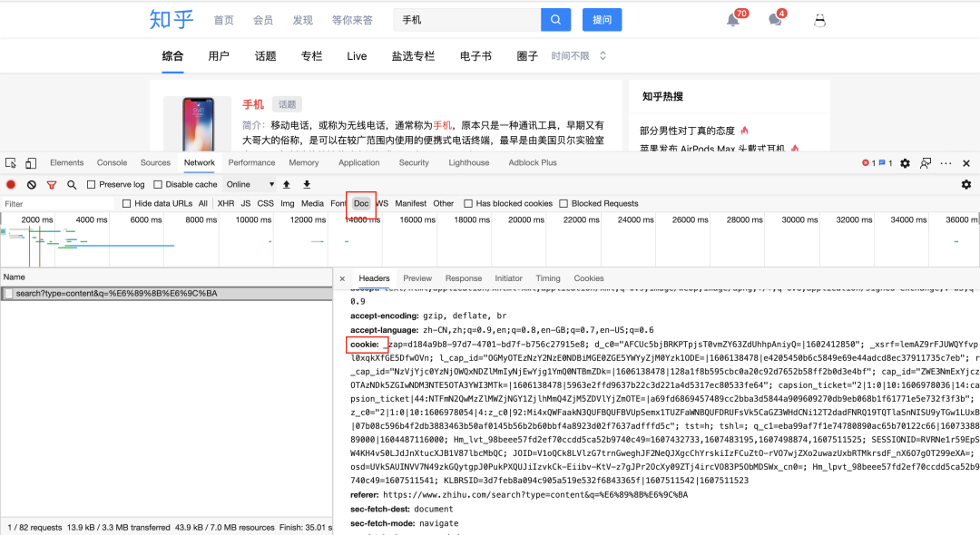The height and width of the screenshot is (535, 980).
Task: Open the Lighthouse tab
Action: click(x=469, y=163)
